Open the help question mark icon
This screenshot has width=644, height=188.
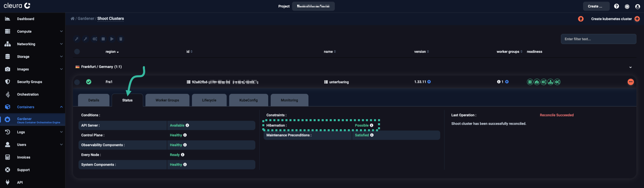[x=616, y=6]
